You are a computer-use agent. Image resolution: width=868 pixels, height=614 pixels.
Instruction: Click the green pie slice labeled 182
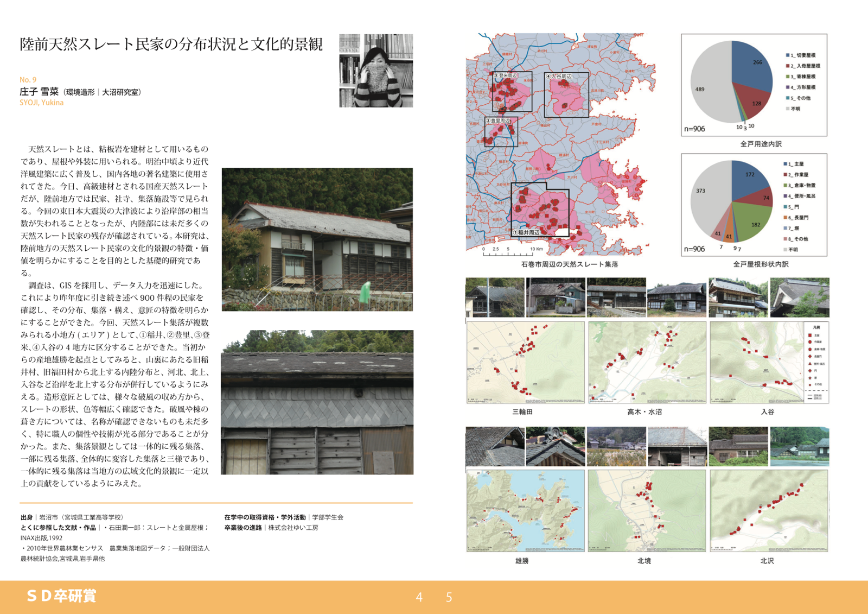753,223
